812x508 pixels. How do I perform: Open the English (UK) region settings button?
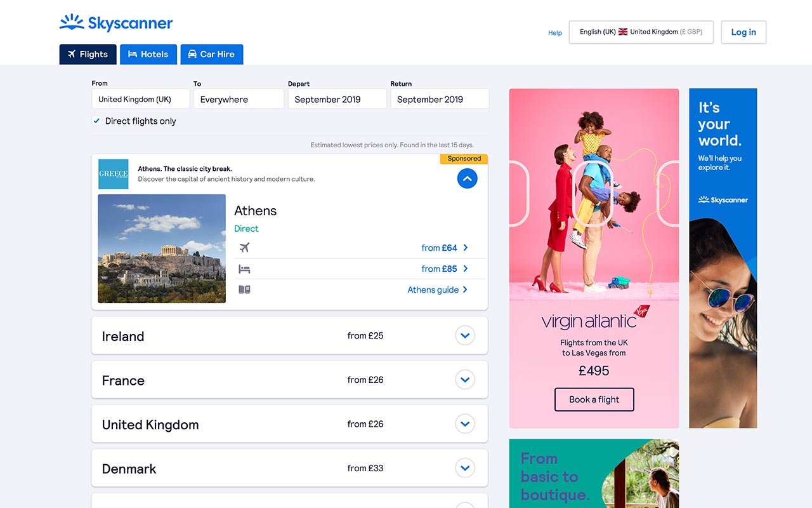click(x=641, y=32)
